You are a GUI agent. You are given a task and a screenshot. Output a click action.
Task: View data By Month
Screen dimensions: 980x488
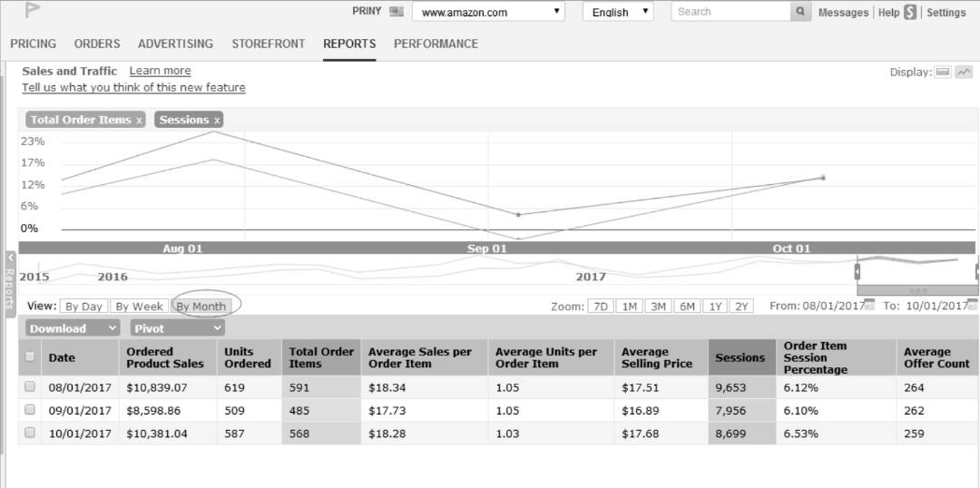pyautogui.click(x=201, y=307)
